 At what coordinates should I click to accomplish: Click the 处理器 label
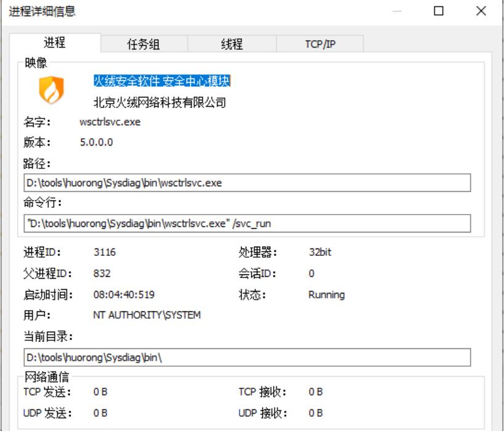258,252
